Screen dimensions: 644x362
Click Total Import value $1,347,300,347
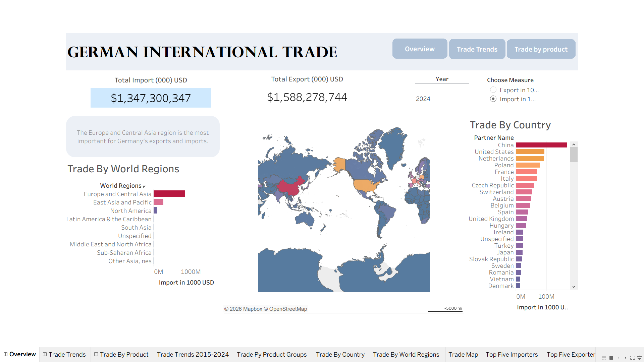[151, 98]
